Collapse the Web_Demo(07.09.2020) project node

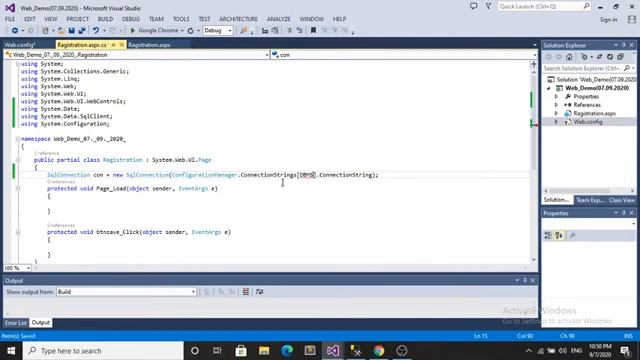click(549, 88)
